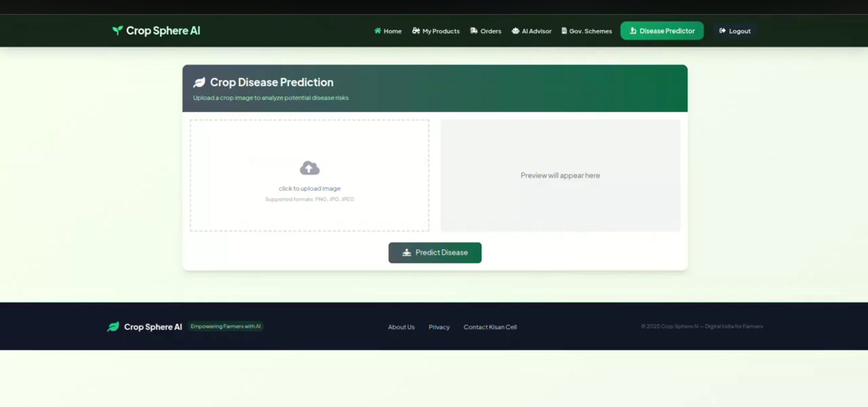868x407 pixels.
Task: Click the Logout button
Action: [x=735, y=31]
